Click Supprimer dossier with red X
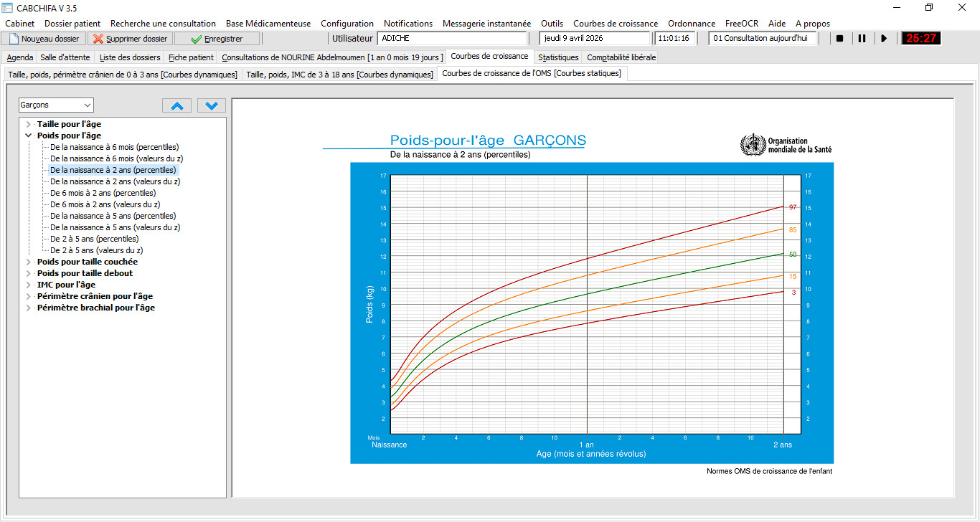 click(x=130, y=39)
